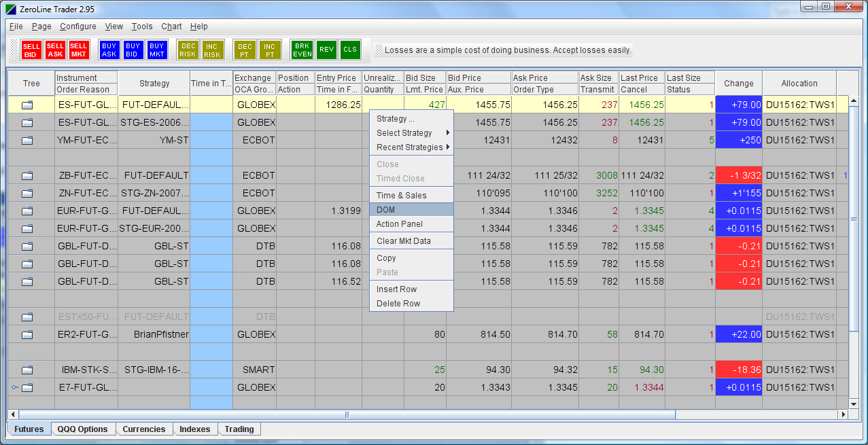
Task: Choose Copy from the context menu
Action: (411, 258)
